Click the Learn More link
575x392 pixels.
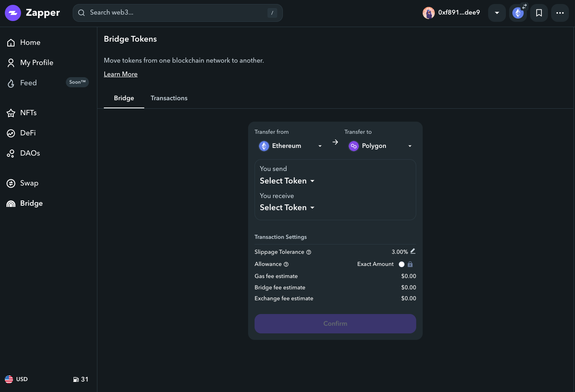point(120,74)
